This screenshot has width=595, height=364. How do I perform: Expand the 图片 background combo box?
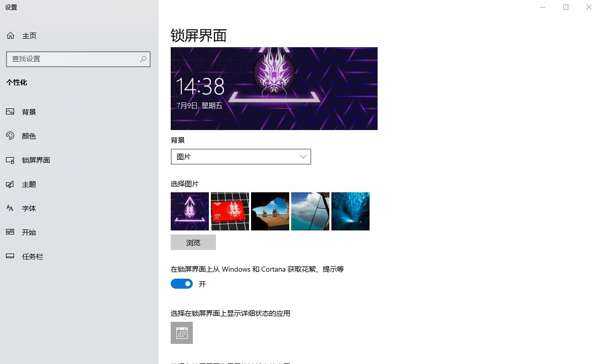241,157
